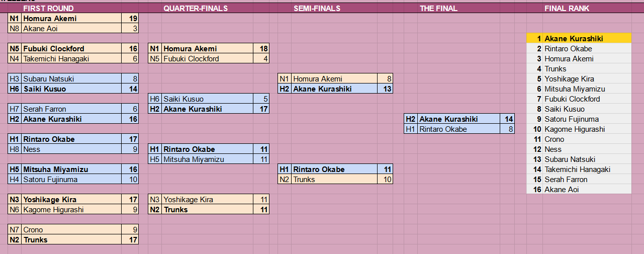The width and height of the screenshot is (644, 254).
Task: Select the FINAL RANK header cell
Action: click(567, 9)
